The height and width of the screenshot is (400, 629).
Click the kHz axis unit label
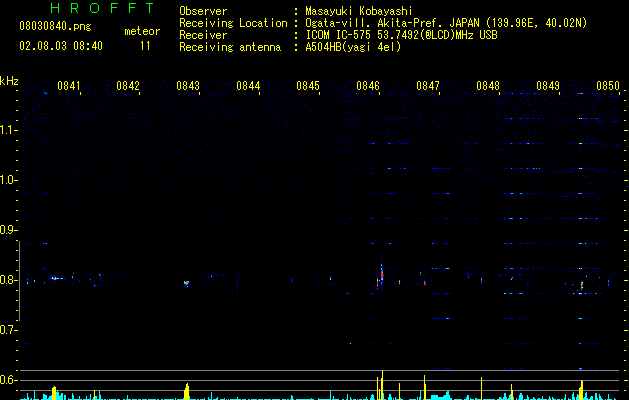pyautogui.click(x=9, y=81)
